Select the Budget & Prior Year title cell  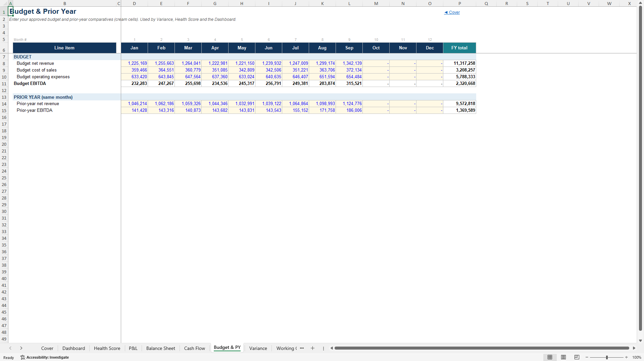click(x=43, y=11)
